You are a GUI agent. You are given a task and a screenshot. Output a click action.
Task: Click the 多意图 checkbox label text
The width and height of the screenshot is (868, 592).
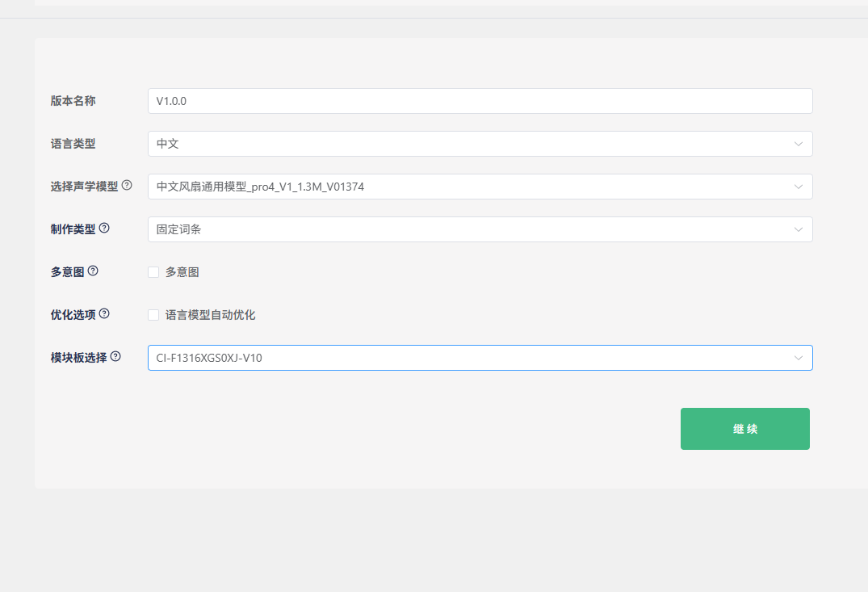pos(182,272)
